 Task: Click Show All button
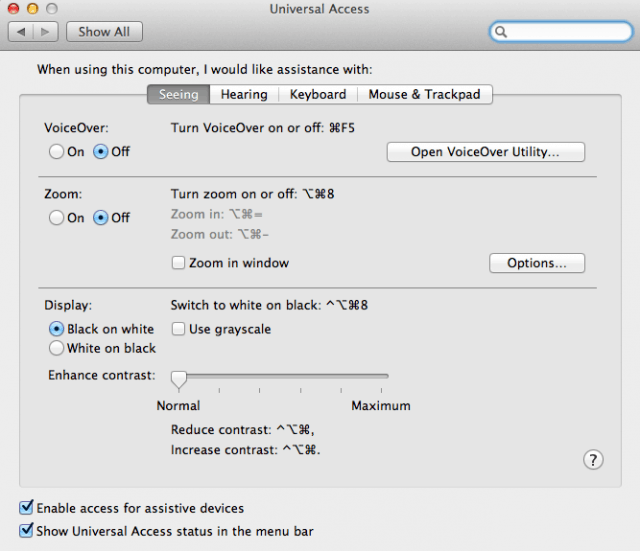(x=104, y=32)
